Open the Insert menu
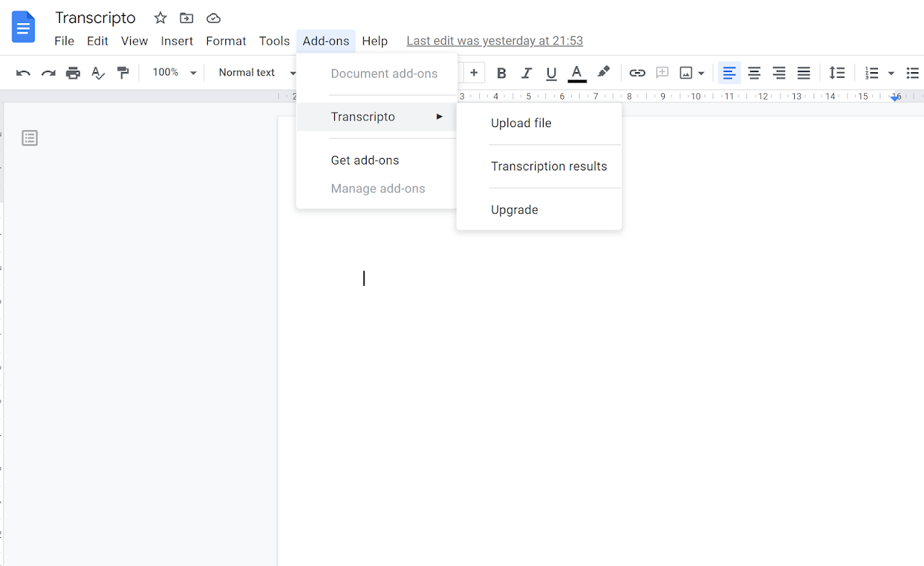The width and height of the screenshot is (924, 566). pyautogui.click(x=177, y=41)
